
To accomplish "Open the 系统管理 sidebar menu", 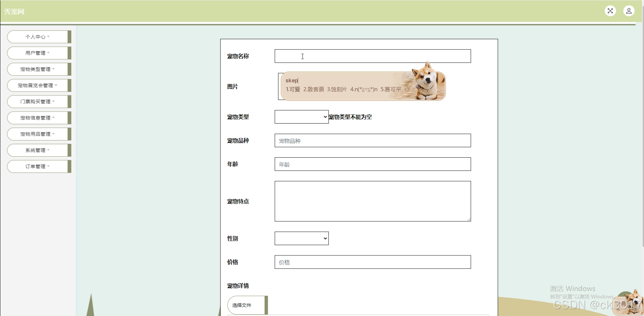I will [x=39, y=150].
